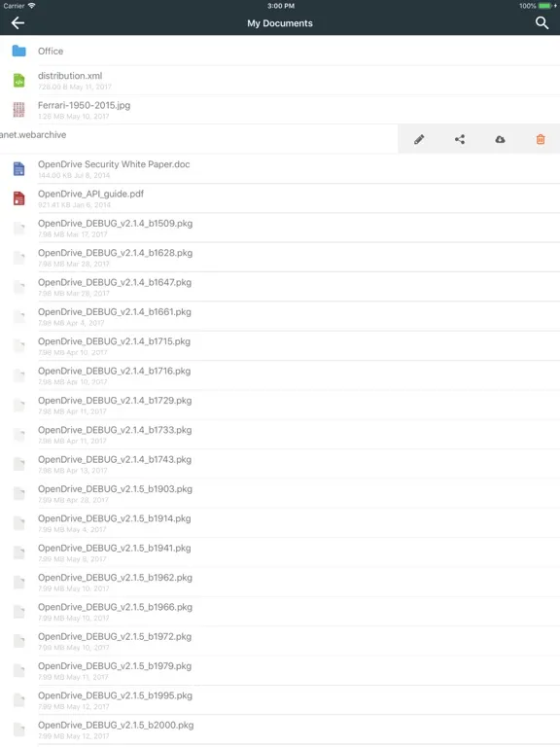560x747 pixels.
Task: Open OpenDrive_DEBUG_v2.1.5_b1995.pkg
Action: (x=280, y=700)
